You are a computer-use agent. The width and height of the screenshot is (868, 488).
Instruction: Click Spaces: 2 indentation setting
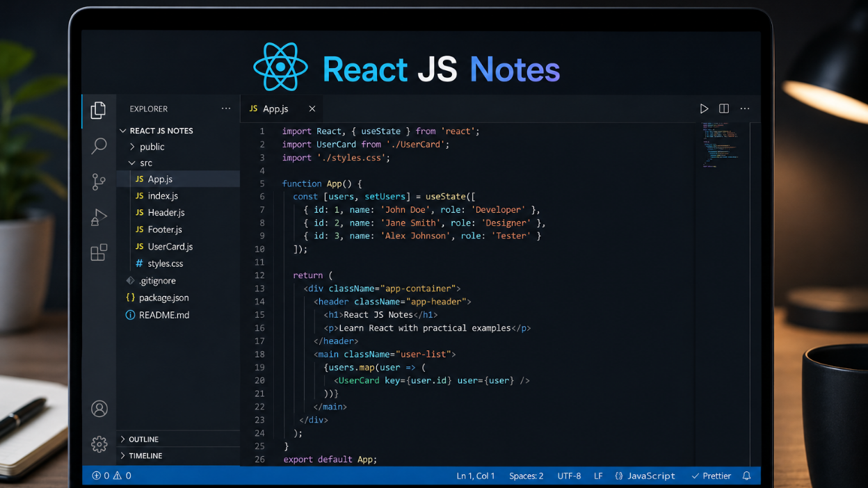coord(527,476)
